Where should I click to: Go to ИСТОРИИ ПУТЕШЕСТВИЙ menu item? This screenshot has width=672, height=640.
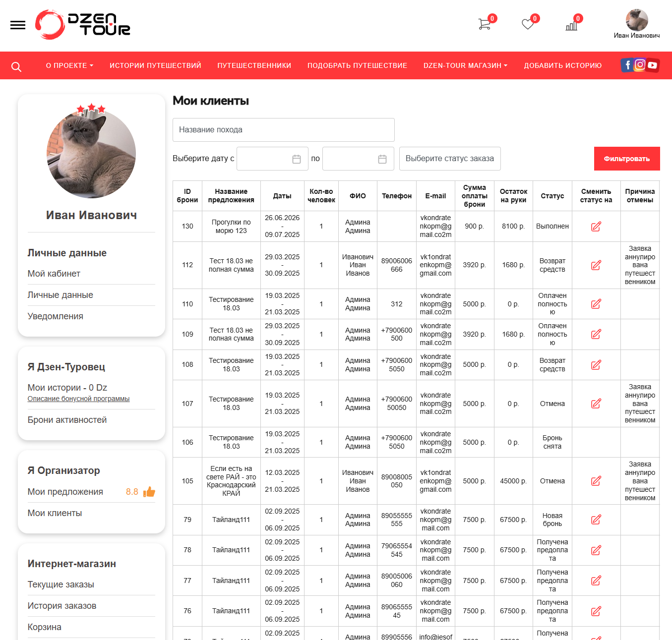(x=155, y=65)
